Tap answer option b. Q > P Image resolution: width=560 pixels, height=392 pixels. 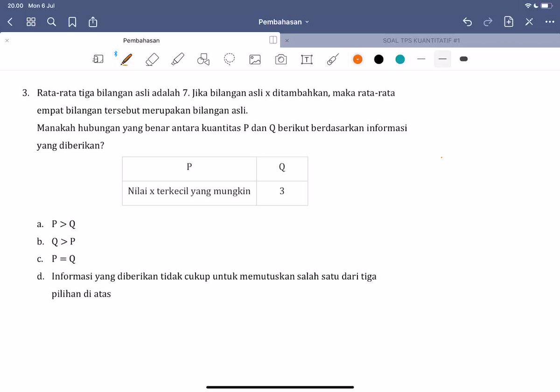56,241
